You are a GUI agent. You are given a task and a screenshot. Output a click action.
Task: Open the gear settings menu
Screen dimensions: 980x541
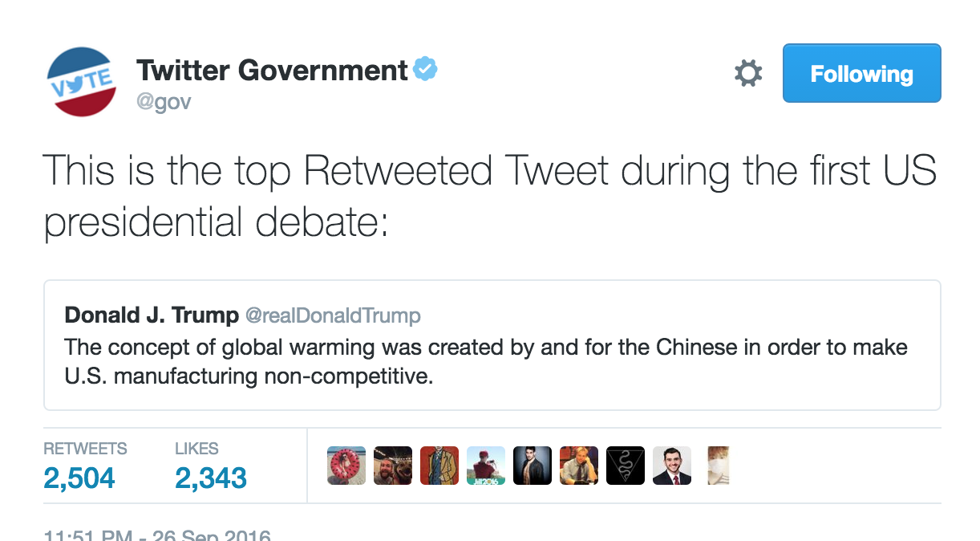[748, 74]
